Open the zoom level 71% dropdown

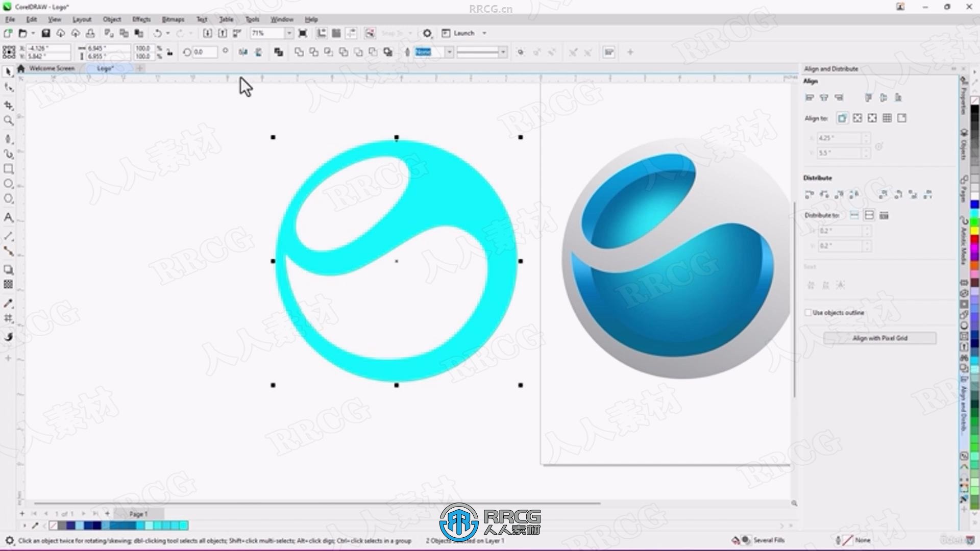click(289, 33)
